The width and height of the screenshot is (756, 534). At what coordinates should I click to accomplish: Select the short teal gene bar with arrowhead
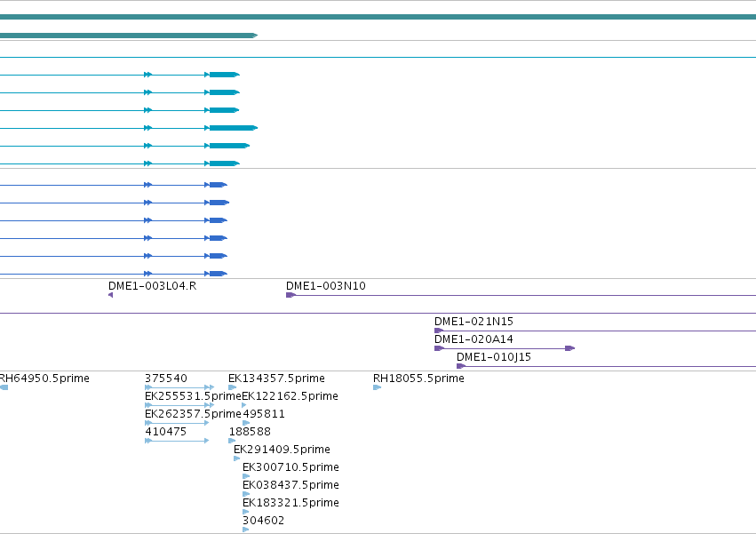coord(129,36)
